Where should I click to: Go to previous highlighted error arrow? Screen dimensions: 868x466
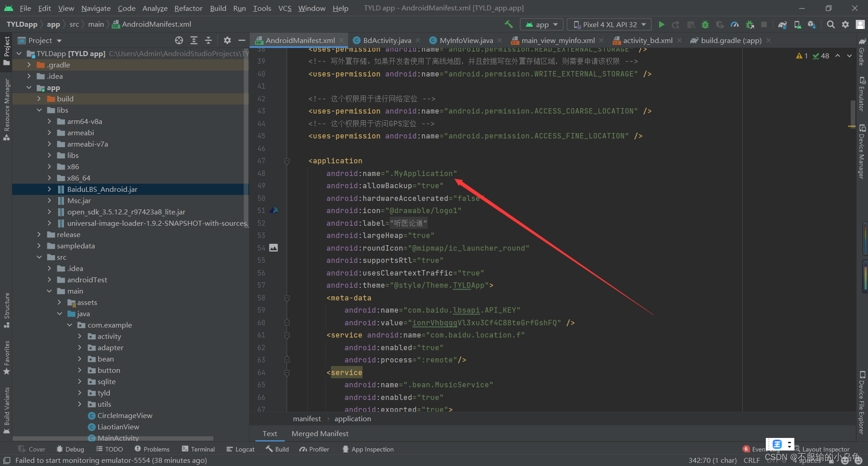click(838, 56)
